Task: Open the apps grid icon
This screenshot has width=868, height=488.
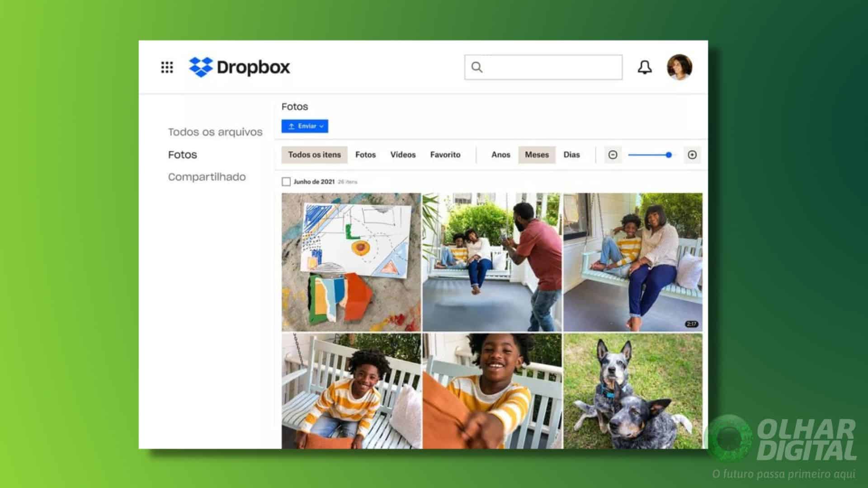Action: [x=167, y=67]
